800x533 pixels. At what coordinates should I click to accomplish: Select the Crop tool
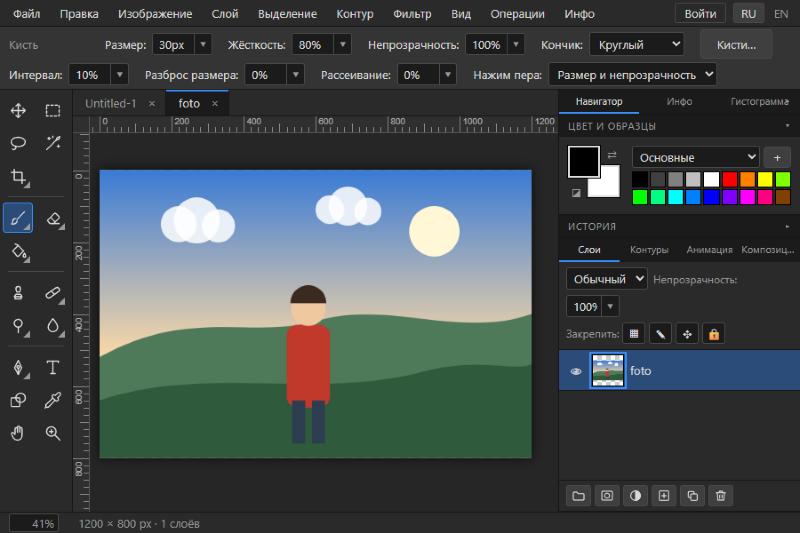click(18, 177)
